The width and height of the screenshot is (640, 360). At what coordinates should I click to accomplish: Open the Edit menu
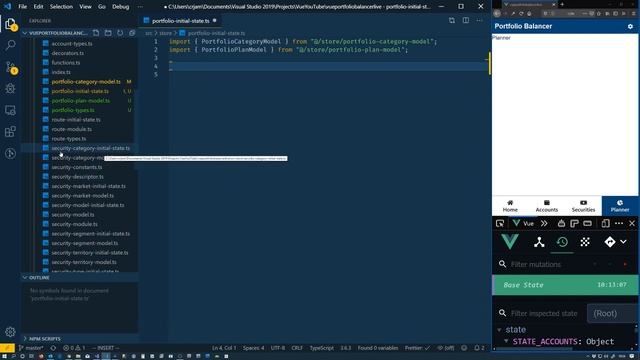(38, 7)
